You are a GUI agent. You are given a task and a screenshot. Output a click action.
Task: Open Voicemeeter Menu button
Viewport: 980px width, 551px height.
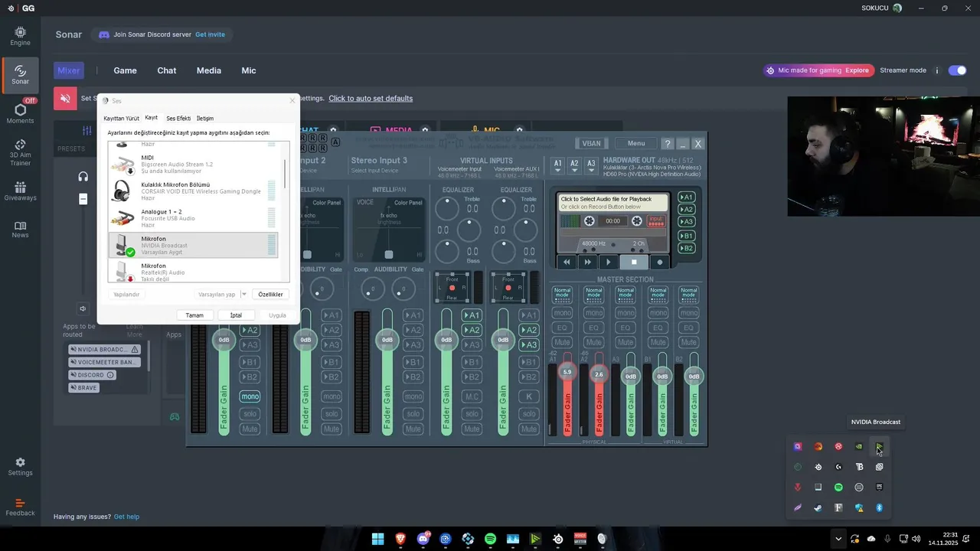(635, 143)
